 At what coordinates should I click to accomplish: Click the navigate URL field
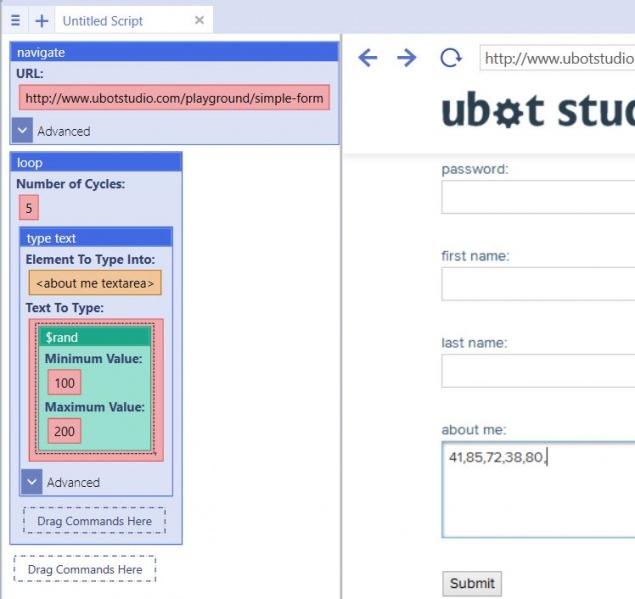(x=174, y=98)
